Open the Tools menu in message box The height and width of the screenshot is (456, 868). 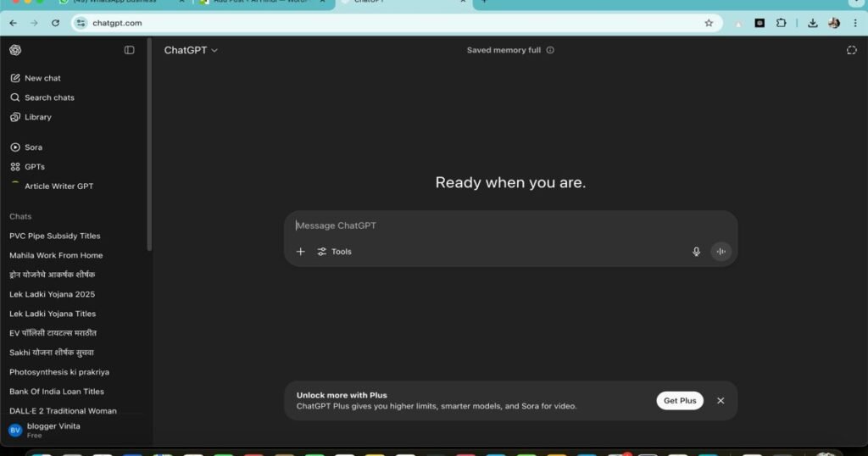[x=334, y=251]
